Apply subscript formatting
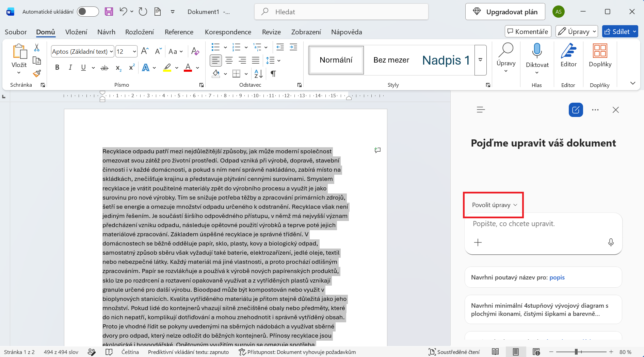The width and height of the screenshot is (644, 357). [x=118, y=68]
